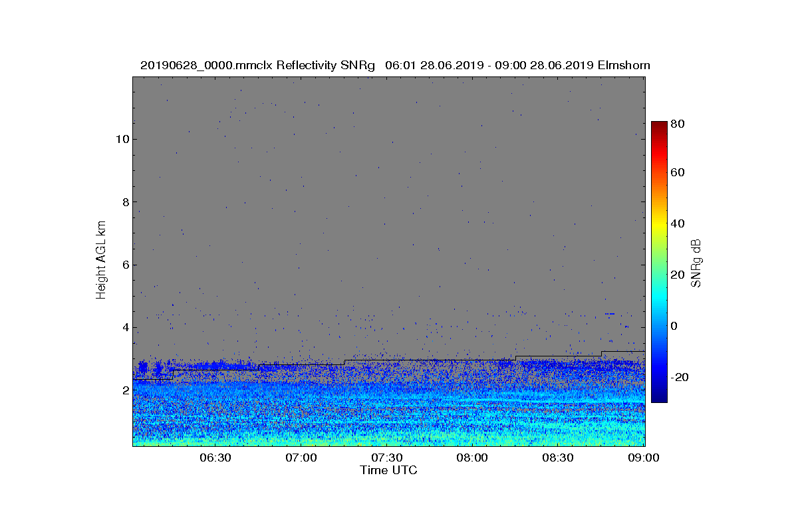Click the colorbar value 40
This screenshot has height=532, width=798.
tap(678, 223)
